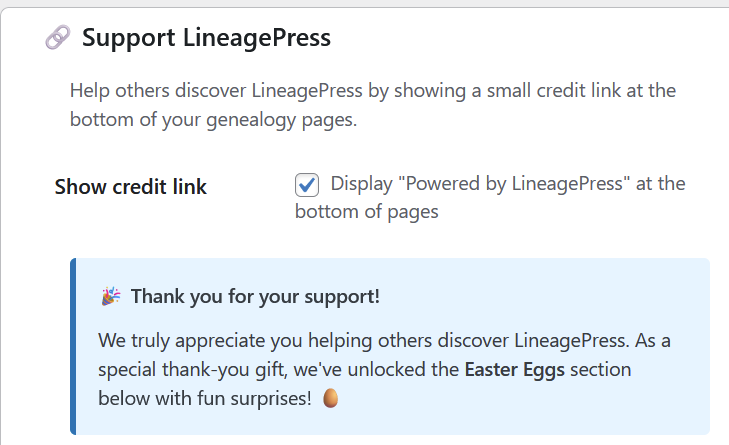Click the "below with fun surprises!" text

[x=205, y=397]
